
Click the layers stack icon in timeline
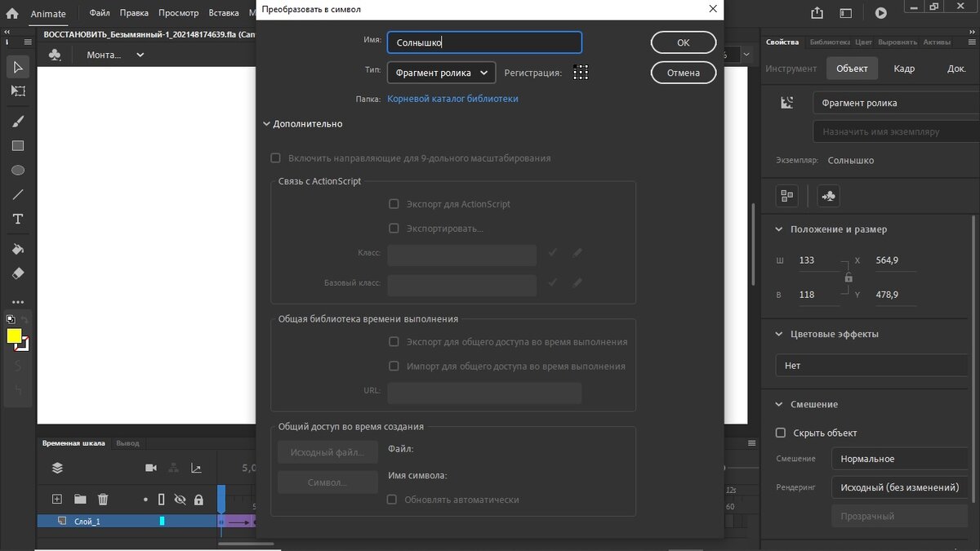coord(57,468)
